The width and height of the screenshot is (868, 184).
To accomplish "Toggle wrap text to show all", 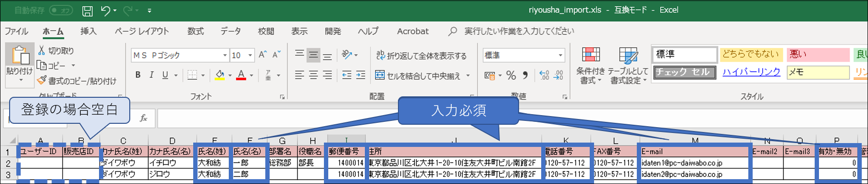I will click(x=421, y=55).
